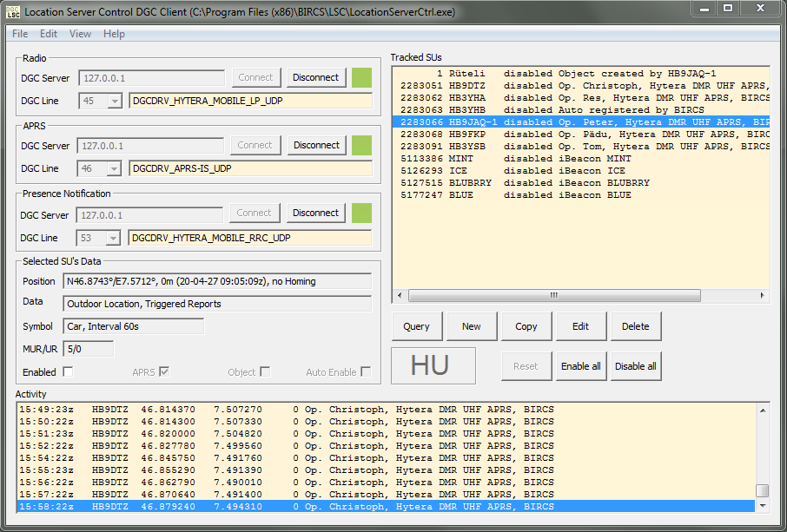This screenshot has width=787, height=532.
Task: Click the Tracked SUs scrollbar right arrow
Action: 763,296
